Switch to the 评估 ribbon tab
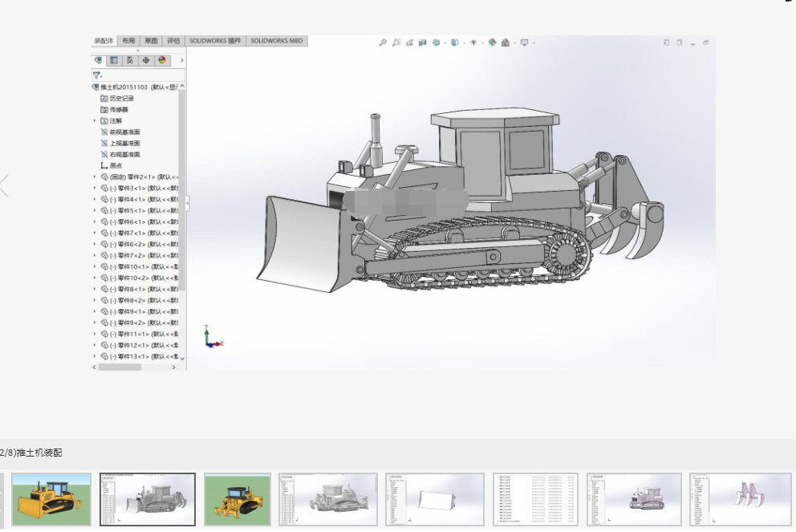Screen dimensions: 796x532 coord(173,41)
